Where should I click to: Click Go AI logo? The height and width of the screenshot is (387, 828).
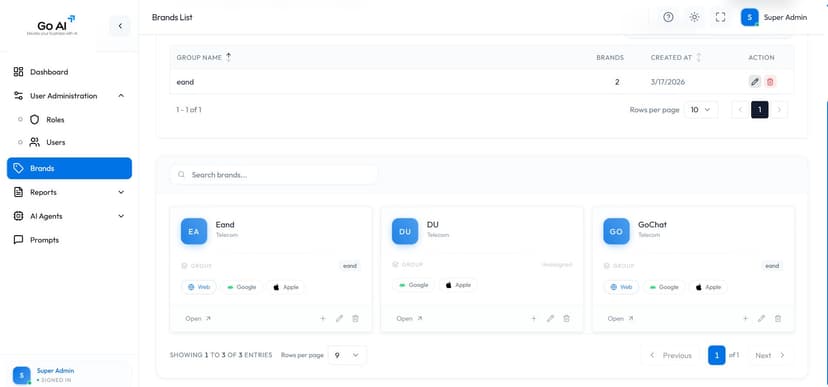(53, 25)
